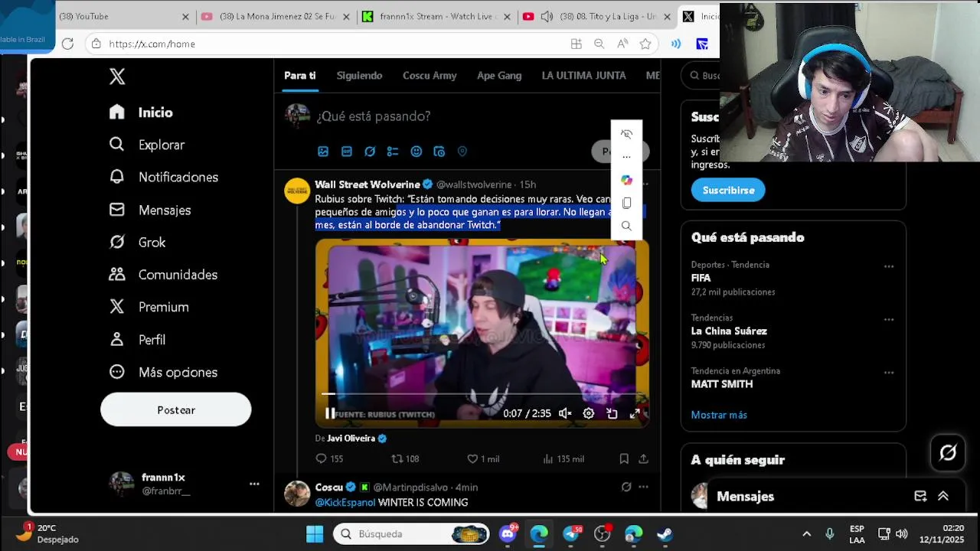Click the Postear button in the sidebar

point(175,410)
